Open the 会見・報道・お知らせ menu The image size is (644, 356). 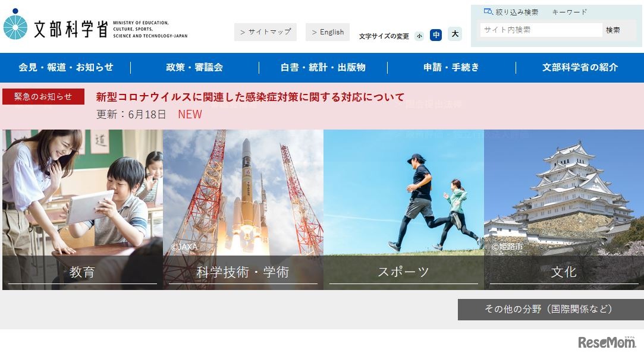[x=64, y=67]
